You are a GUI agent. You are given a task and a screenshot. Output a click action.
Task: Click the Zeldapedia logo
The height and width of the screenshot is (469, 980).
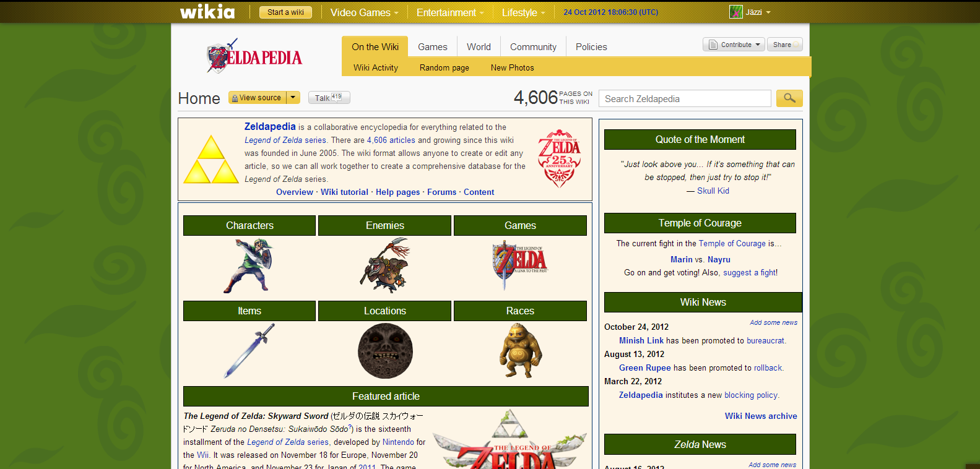pos(254,57)
